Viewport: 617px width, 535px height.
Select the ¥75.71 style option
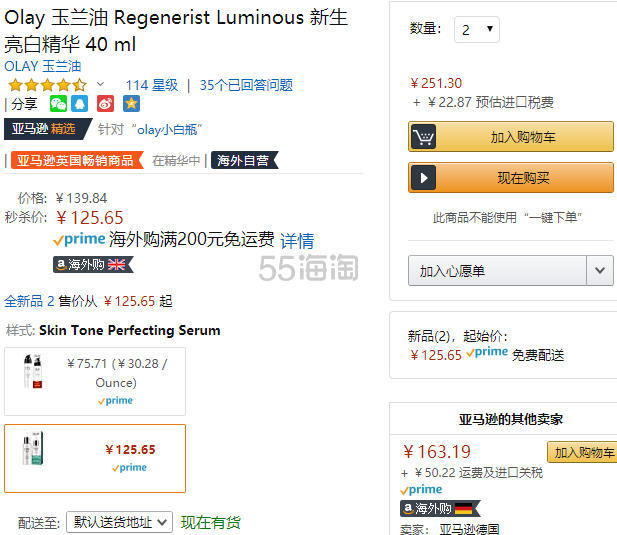[x=95, y=381]
